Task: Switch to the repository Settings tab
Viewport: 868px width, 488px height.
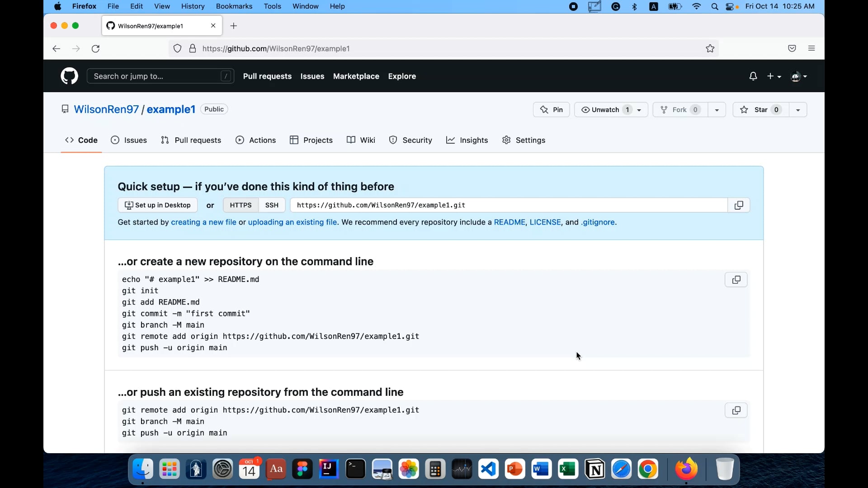Action: 524,140
